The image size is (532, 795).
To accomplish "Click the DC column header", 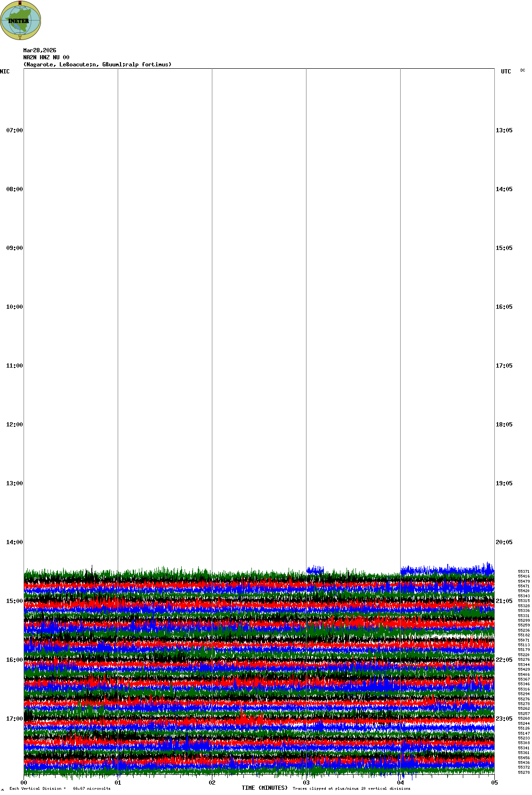I will click(523, 71).
